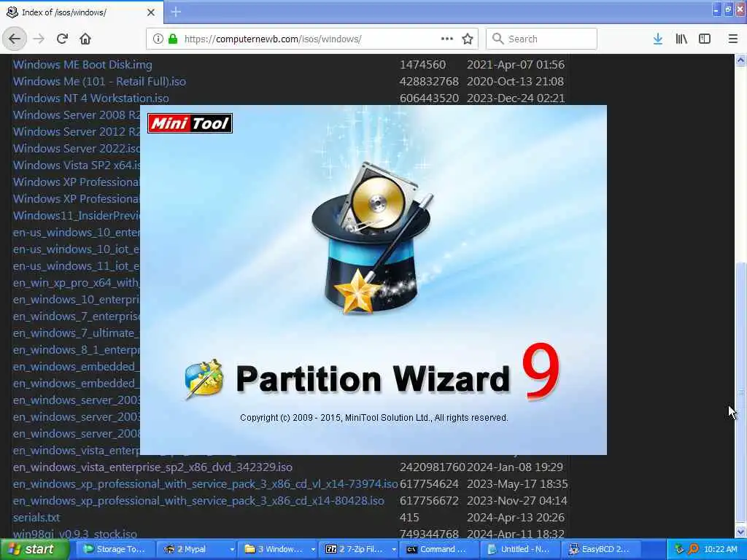Click date 2024-Jan-08 19:29

(514, 467)
